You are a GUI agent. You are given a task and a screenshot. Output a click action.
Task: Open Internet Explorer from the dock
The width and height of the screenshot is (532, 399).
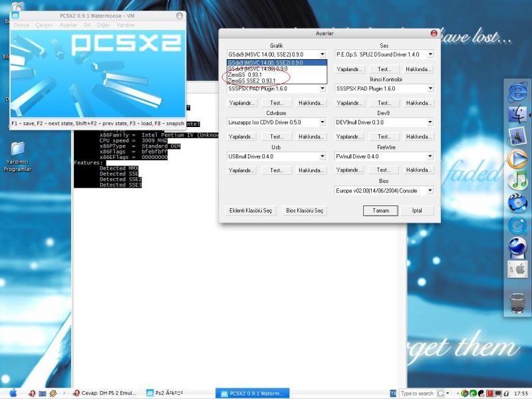pyautogui.click(x=517, y=92)
